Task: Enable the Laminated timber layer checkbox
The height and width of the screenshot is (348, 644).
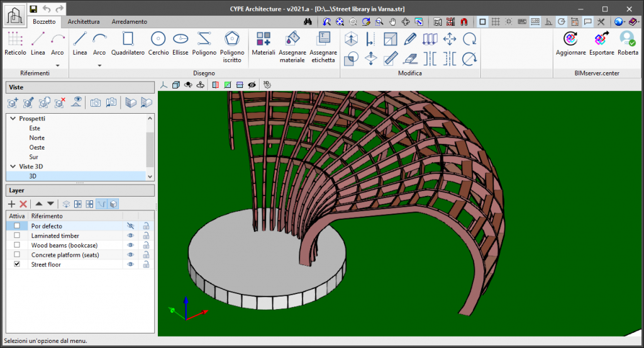Action: tap(17, 236)
